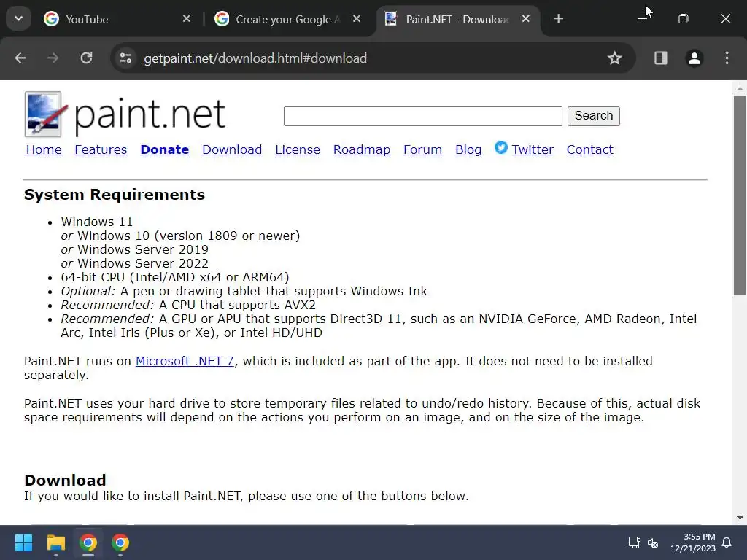Open the browser side panel icon
Viewport: 747px width, 560px height.
pyautogui.click(x=661, y=58)
